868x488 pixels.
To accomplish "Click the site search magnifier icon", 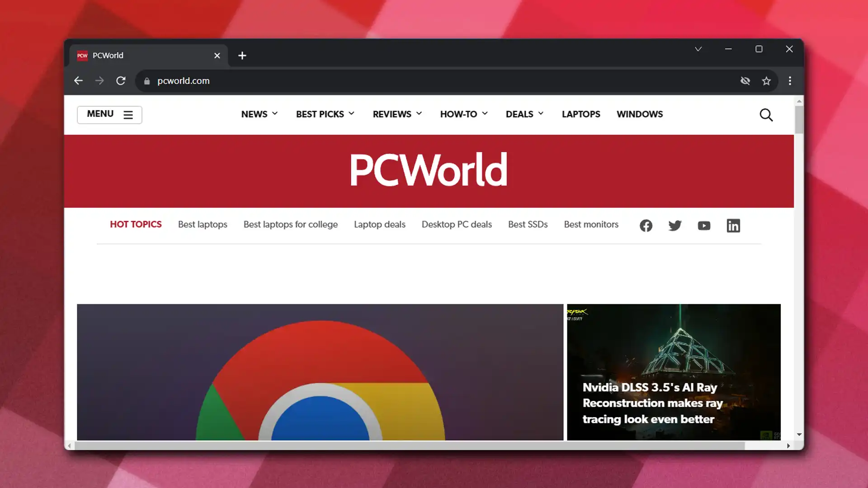I will tap(766, 115).
